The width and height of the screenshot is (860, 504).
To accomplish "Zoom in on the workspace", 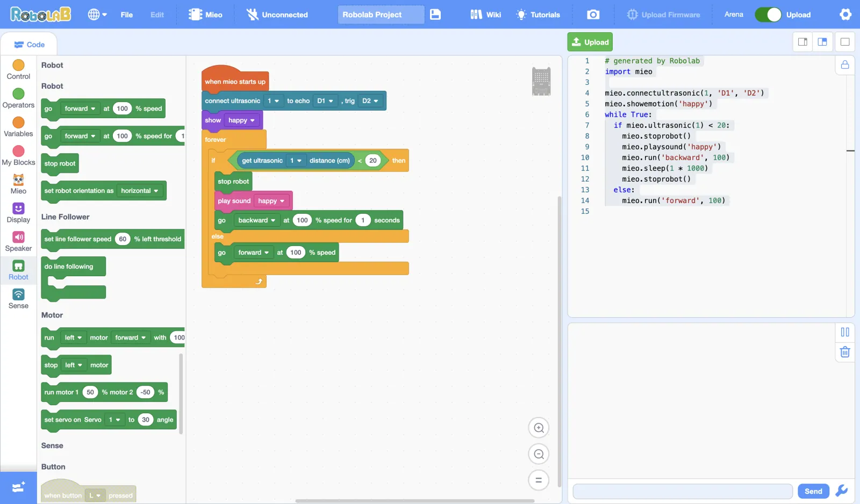I will pyautogui.click(x=539, y=428).
